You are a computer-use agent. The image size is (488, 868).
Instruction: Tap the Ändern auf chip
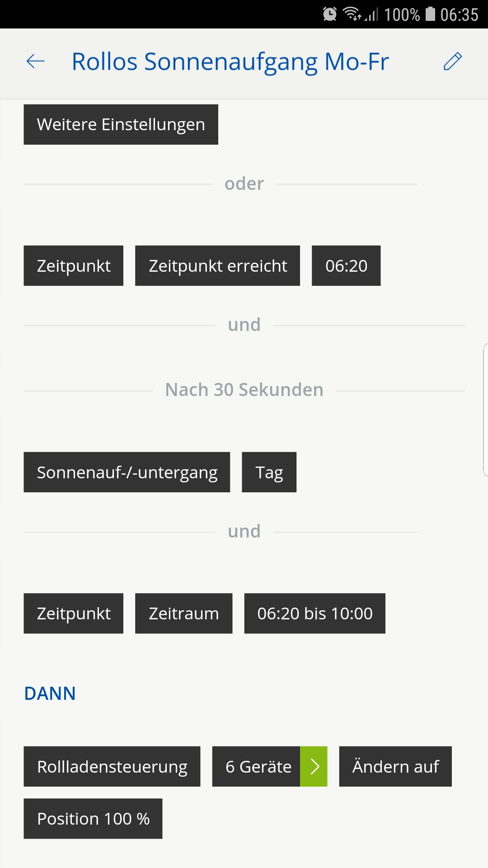395,766
